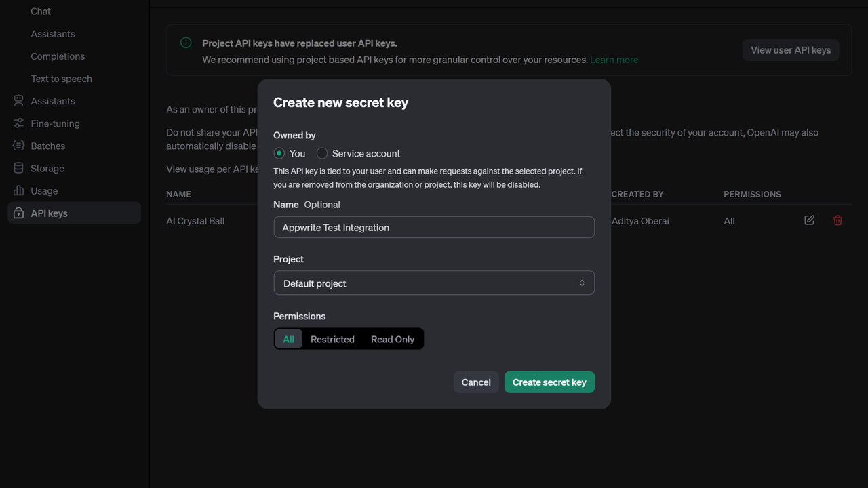This screenshot has height=488, width=868.
Task: Click the info icon in the banner
Action: pos(186,43)
